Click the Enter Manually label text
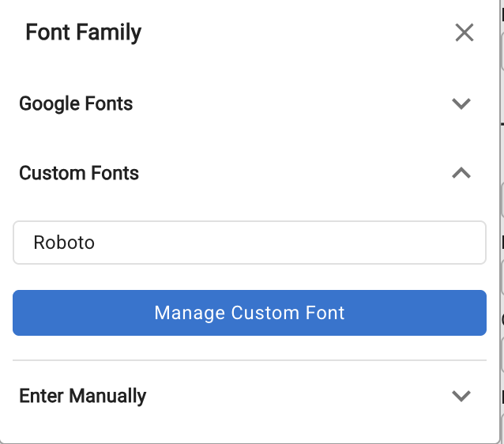 pos(83,396)
